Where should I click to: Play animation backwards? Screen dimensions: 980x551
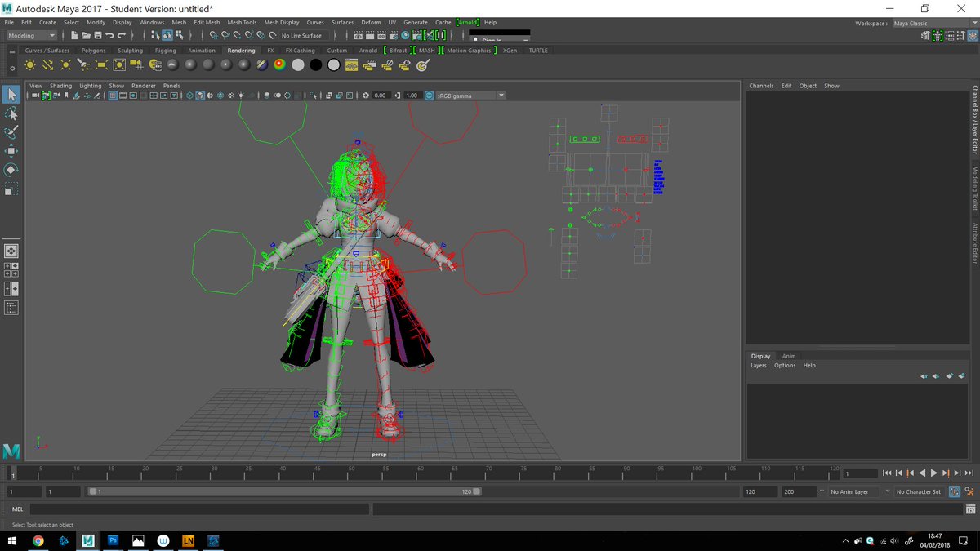point(922,473)
